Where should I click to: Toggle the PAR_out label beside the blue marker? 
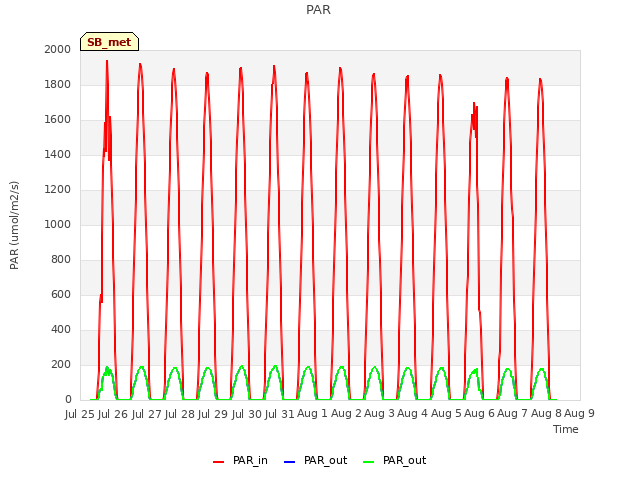click(x=325, y=460)
